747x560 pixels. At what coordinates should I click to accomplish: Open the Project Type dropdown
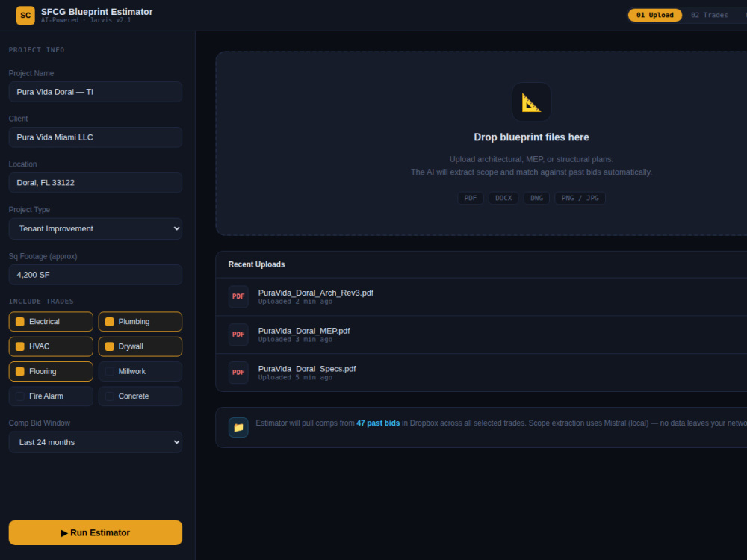(x=96, y=228)
